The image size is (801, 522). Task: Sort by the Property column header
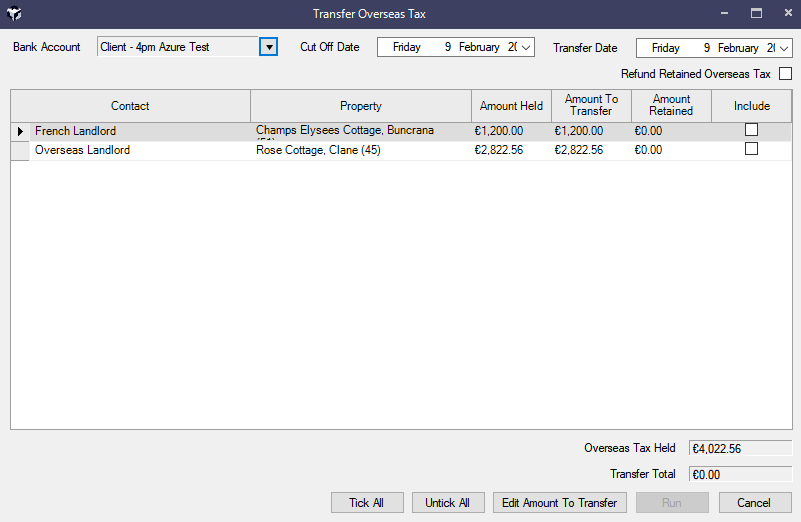point(360,106)
